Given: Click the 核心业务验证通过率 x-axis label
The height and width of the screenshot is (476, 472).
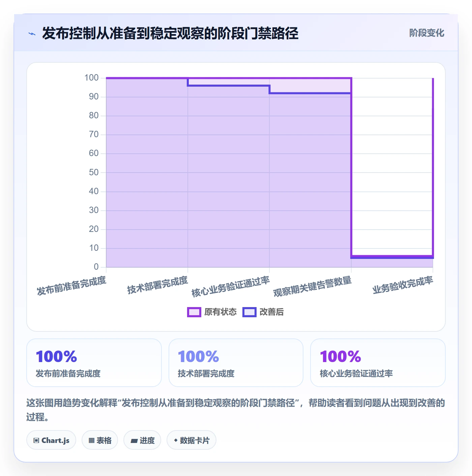Looking at the screenshot, I should click(x=231, y=287).
